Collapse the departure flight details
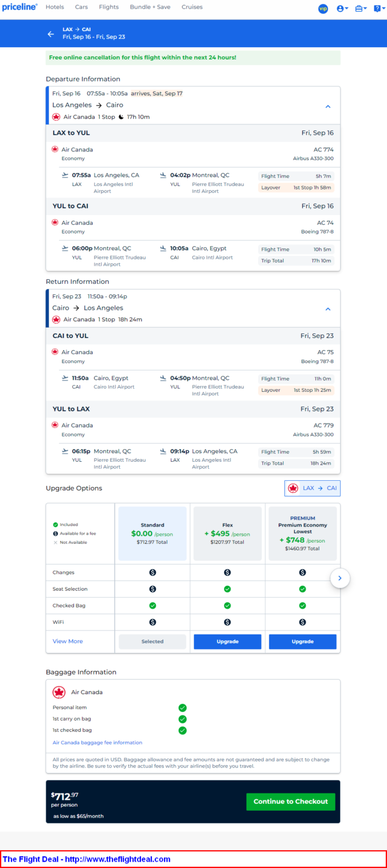Image resolution: width=387 pixels, height=868 pixels. 328,106
